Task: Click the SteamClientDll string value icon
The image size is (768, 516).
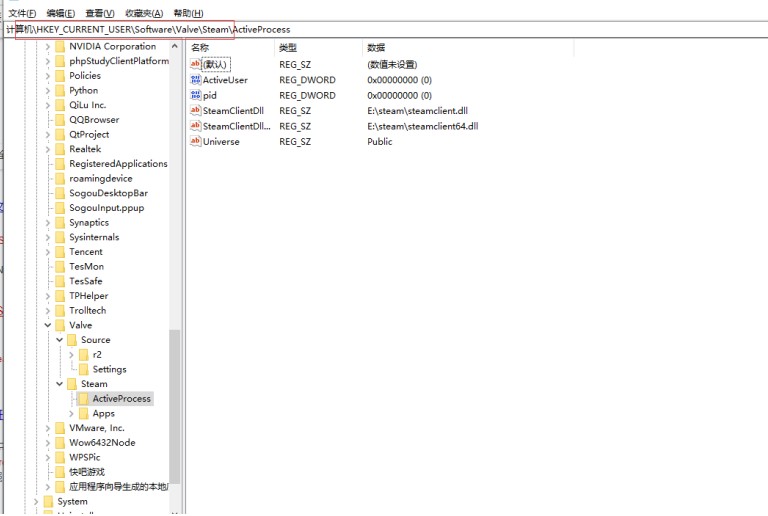Action: (x=195, y=111)
